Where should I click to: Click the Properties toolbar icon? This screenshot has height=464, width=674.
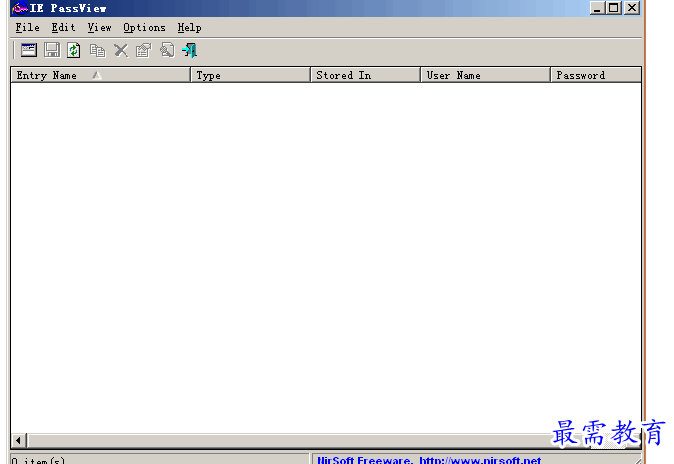point(144,50)
